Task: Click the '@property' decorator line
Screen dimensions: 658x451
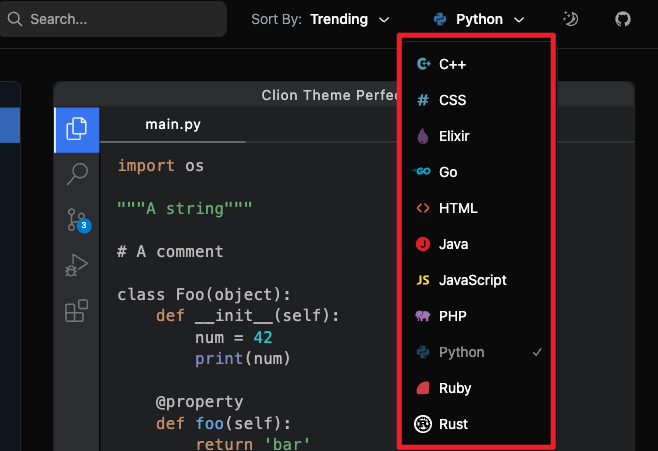Action: (x=199, y=402)
